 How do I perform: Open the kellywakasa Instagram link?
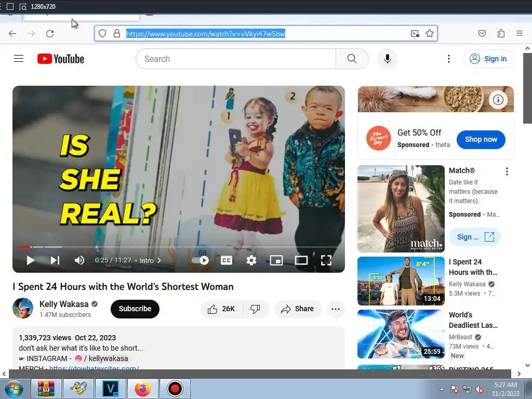click(101, 358)
